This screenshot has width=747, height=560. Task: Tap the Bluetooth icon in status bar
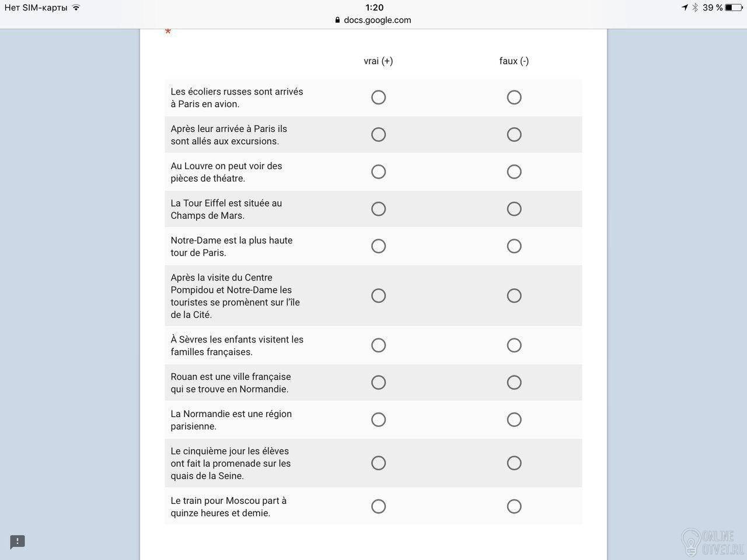click(695, 8)
